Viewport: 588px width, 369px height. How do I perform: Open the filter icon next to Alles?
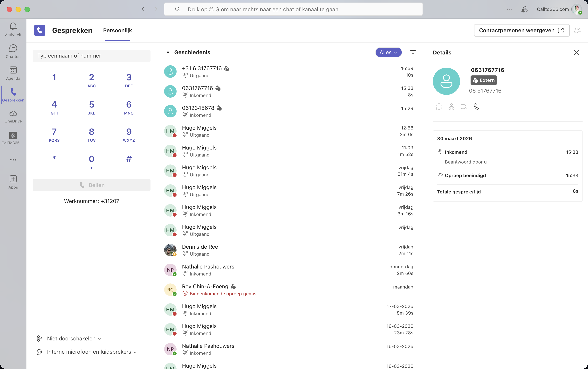[413, 52]
